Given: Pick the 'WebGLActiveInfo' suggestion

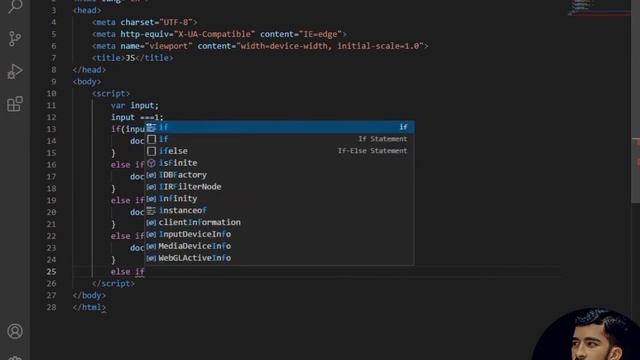Looking at the screenshot, I should pos(280,258).
